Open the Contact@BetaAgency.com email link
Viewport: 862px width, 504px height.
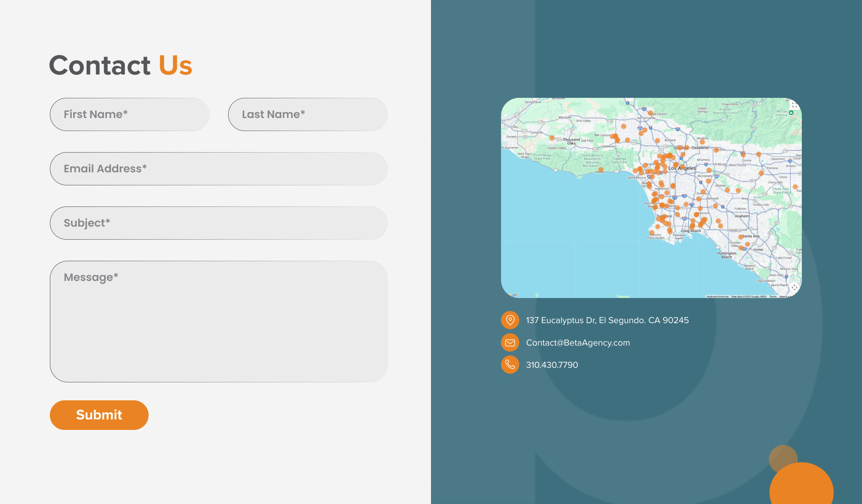tap(578, 343)
